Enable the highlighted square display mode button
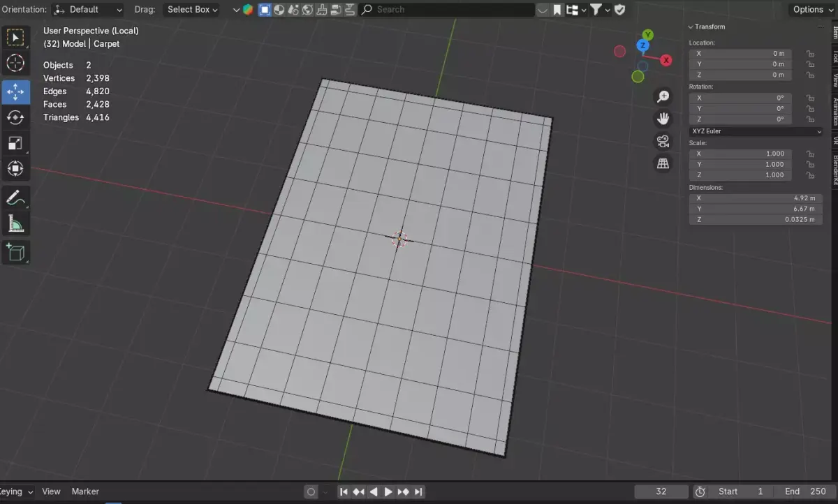838x504 pixels. point(265,10)
